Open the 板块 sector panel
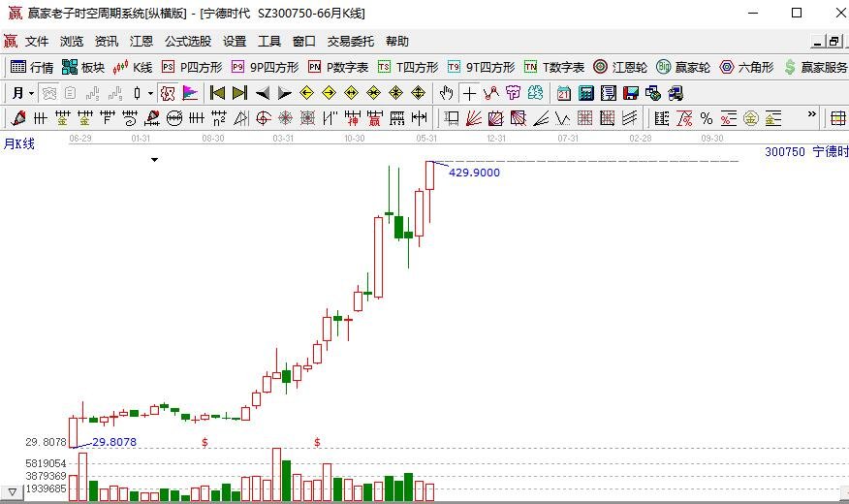Image resolution: width=849 pixels, height=504 pixels. (x=83, y=67)
